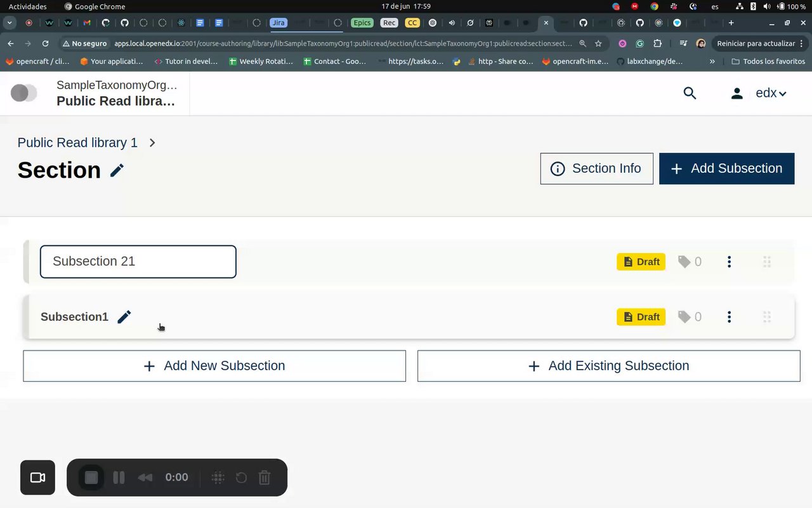Image resolution: width=812 pixels, height=508 pixels.
Task: Reload the page in Chrome
Action: coord(45,44)
